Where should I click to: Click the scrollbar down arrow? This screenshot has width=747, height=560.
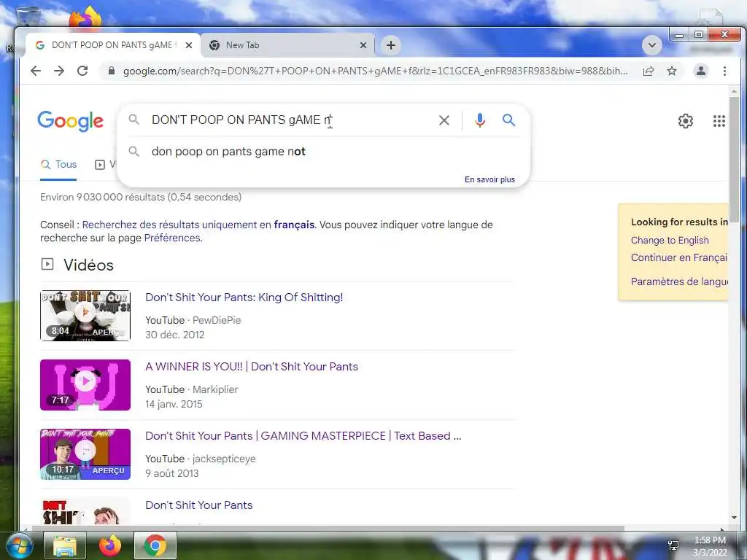click(734, 518)
